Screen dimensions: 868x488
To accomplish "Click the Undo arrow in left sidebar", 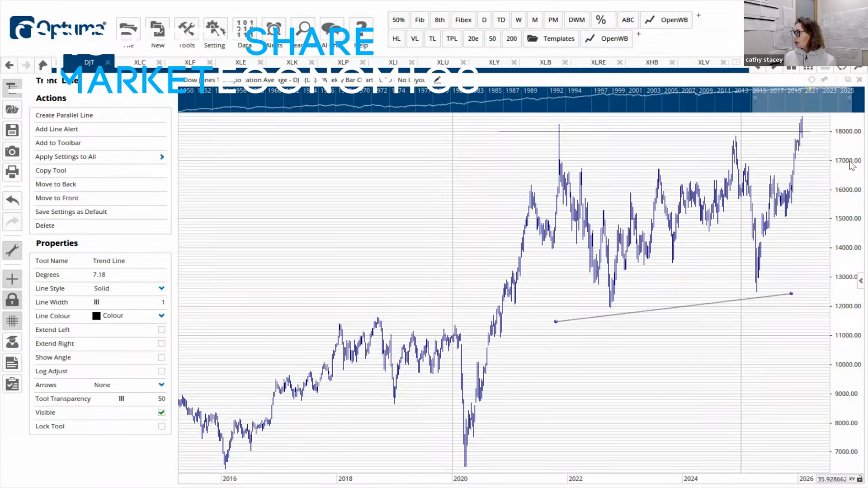I will pos(12,201).
